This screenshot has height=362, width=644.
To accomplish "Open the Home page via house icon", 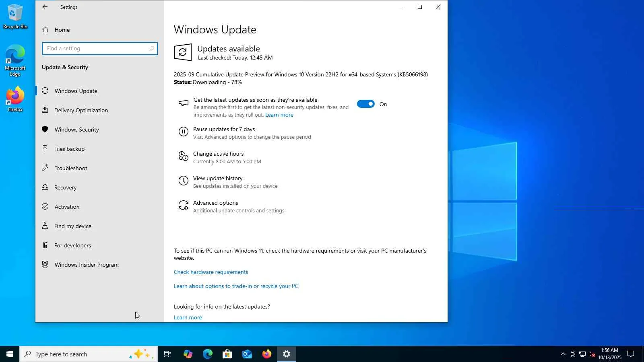I will (45, 30).
